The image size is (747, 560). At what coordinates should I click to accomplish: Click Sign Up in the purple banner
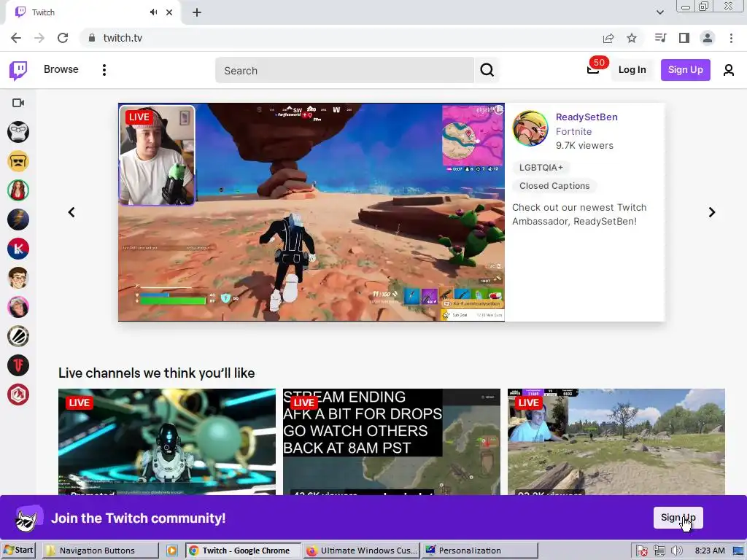point(678,518)
